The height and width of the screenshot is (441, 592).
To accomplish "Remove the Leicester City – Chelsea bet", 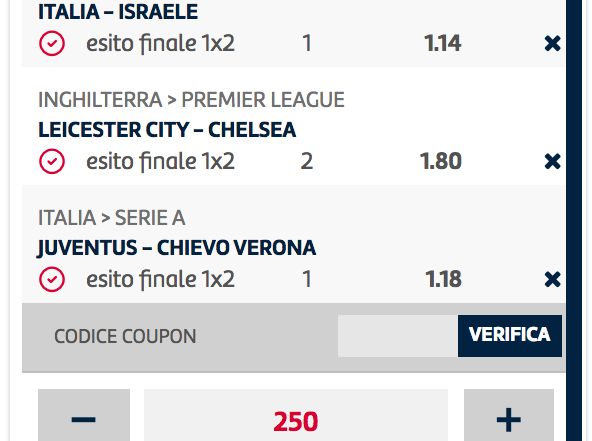I will (552, 162).
